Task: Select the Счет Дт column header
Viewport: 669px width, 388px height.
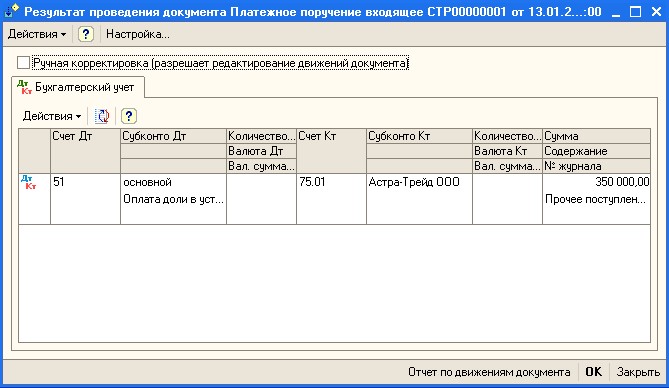Action: click(85, 151)
